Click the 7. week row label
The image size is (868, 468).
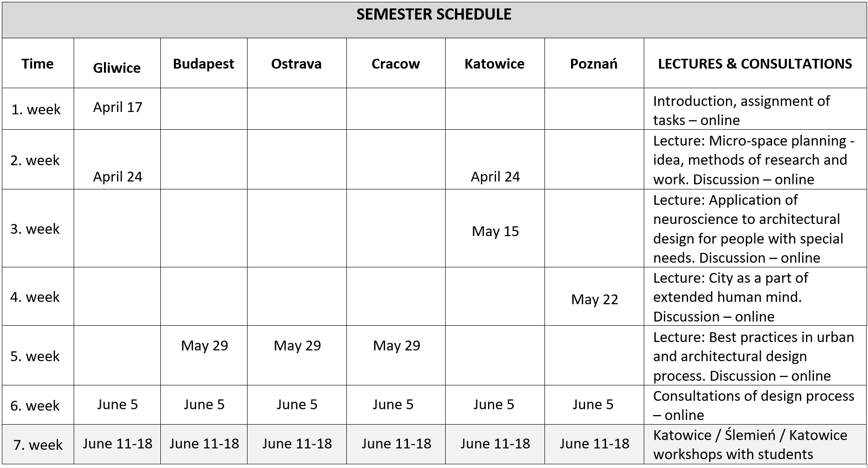[x=37, y=445]
